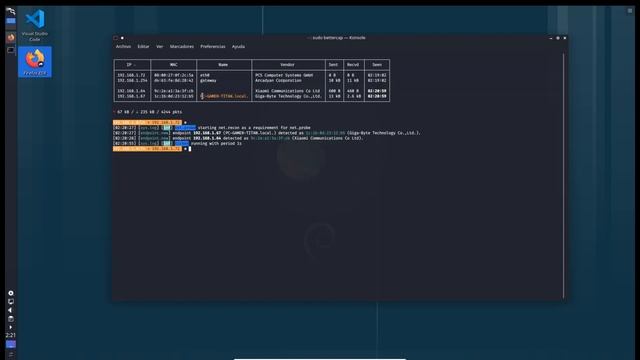This screenshot has width=640, height=360.
Task: Open the Ayuda menu in Konsole
Action: point(238,47)
